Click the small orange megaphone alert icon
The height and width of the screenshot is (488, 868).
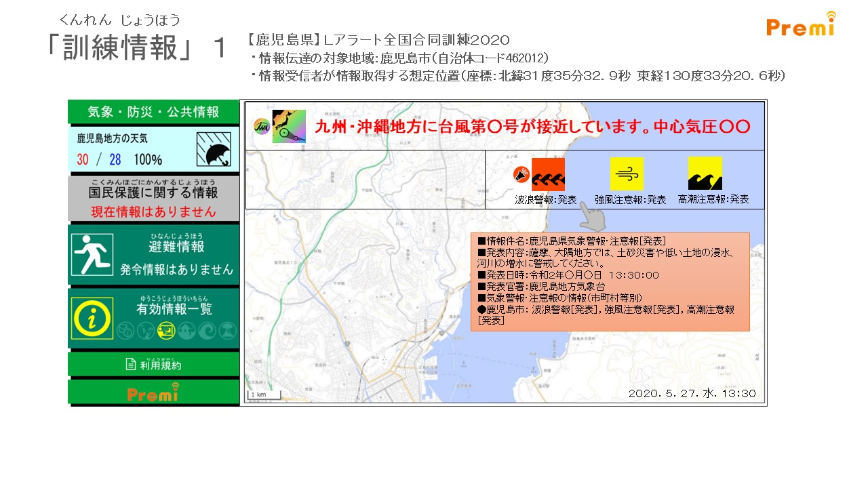point(521,174)
